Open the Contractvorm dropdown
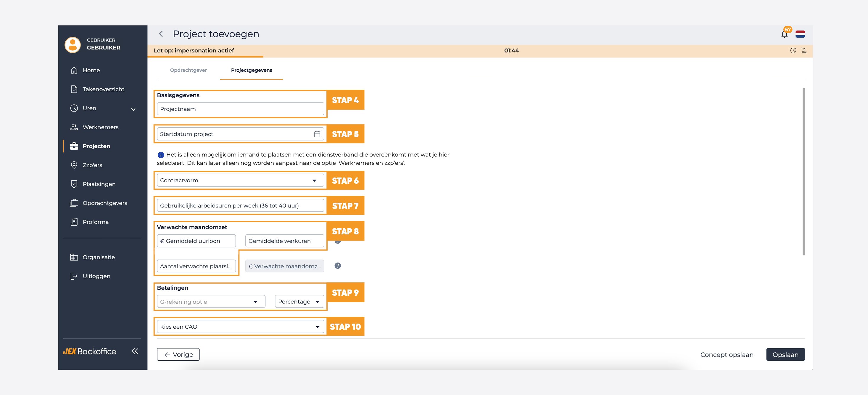Screen dimensions: 868x395 tap(240, 180)
